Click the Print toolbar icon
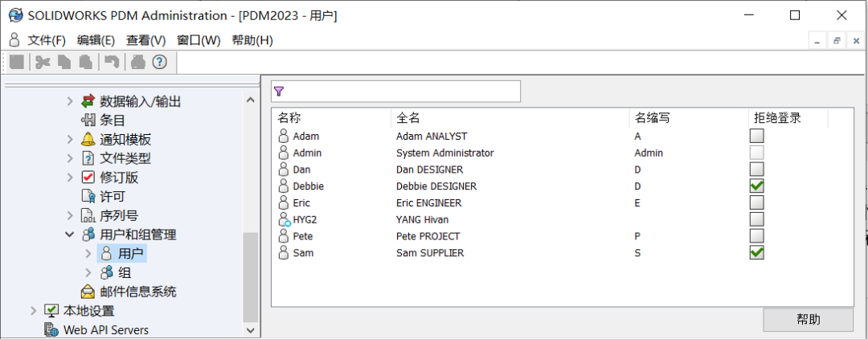This screenshot has height=339, width=868. click(x=138, y=62)
